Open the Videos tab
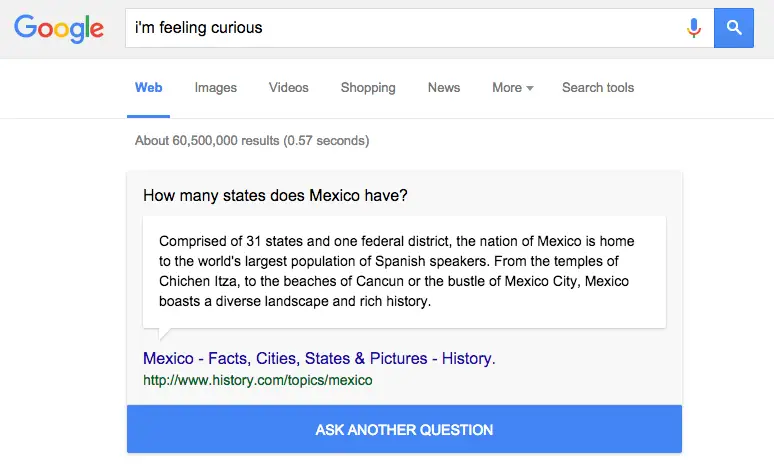 (x=289, y=88)
